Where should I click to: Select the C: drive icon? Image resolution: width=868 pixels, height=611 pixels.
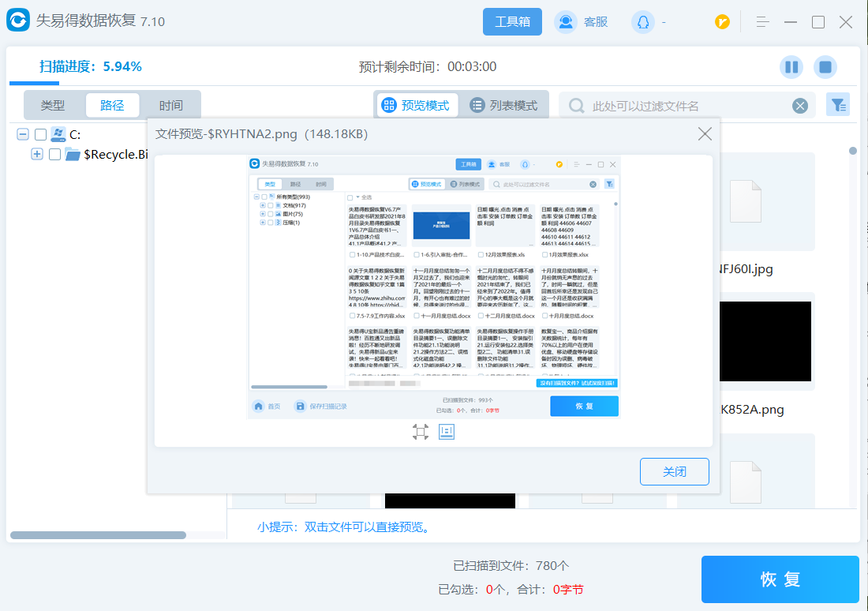click(x=58, y=134)
